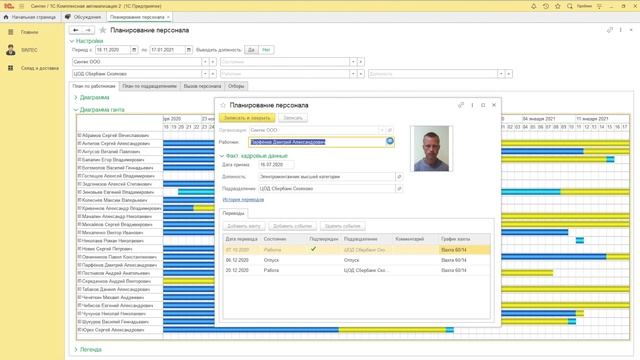Go back with the left arrow button
Screen dimensions: 640x360
tap(76, 30)
